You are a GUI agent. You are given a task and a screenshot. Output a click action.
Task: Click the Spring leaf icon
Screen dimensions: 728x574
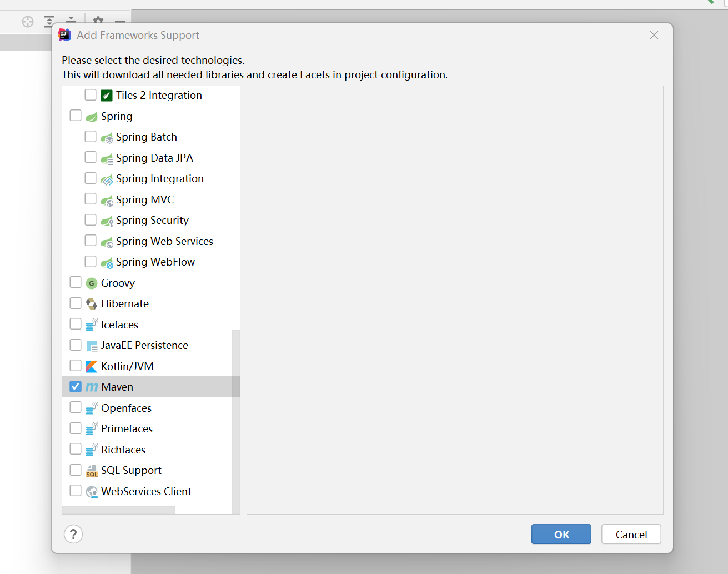(x=92, y=117)
